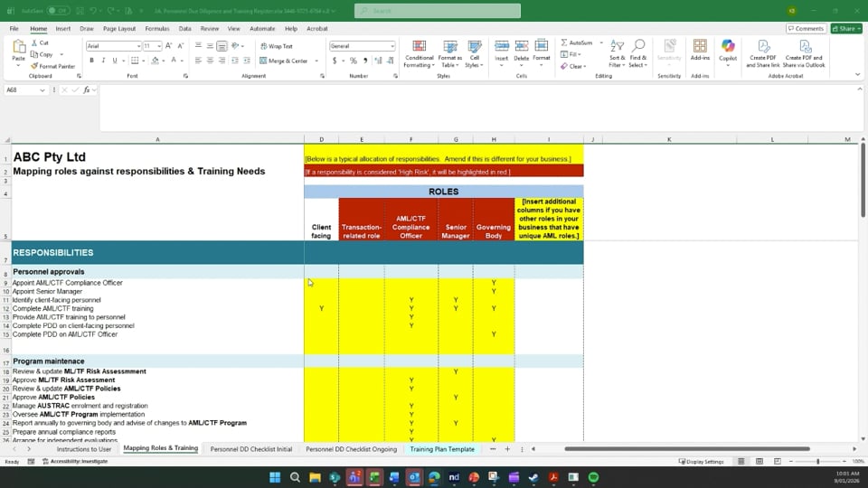868x488 pixels.
Task: Open the Name Box dropdown
Action: click(x=42, y=89)
